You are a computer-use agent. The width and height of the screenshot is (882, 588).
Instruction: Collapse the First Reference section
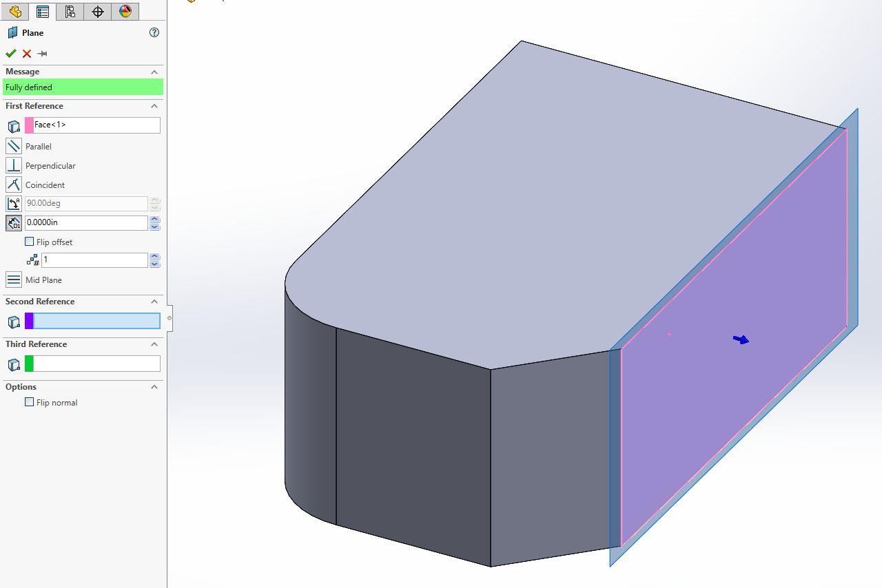click(154, 106)
